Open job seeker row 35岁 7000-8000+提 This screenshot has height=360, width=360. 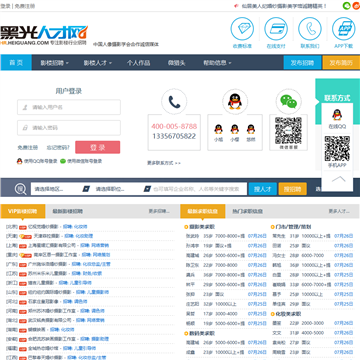pyautogui.click(x=227, y=236)
